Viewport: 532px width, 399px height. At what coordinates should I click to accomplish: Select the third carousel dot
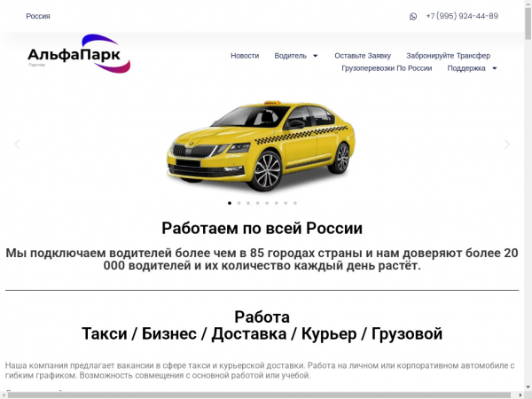tap(248, 203)
